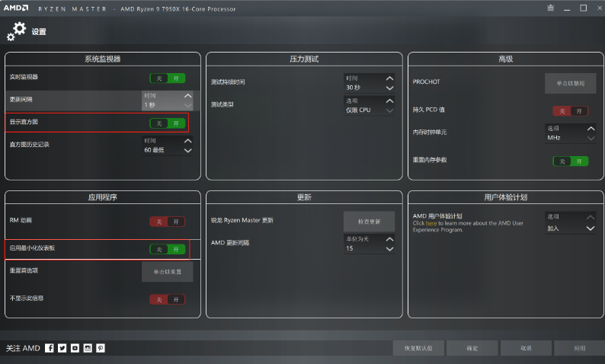Open AMD's Instagram page icon

point(88,348)
